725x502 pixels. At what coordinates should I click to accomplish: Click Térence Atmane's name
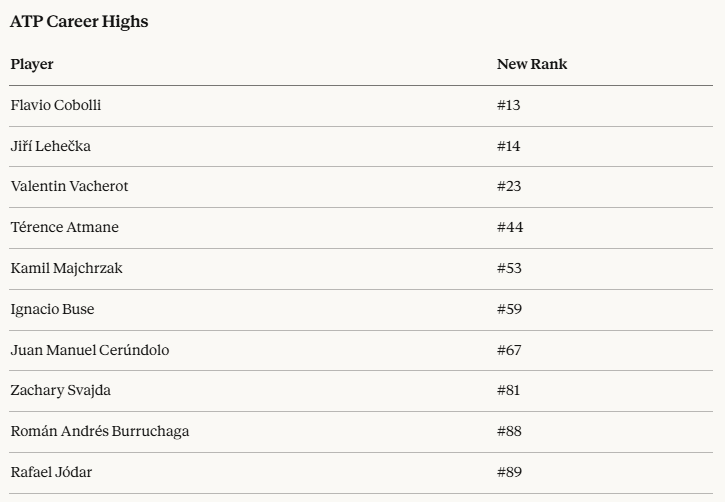pos(65,227)
